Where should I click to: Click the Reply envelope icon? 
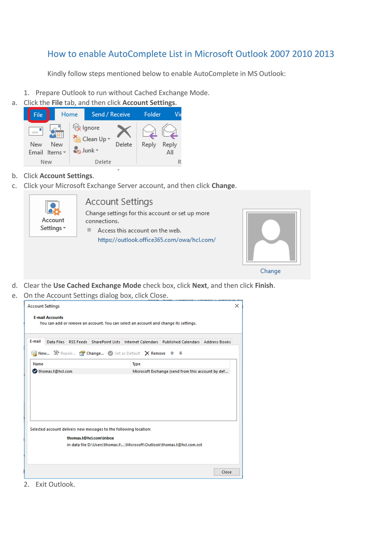click(149, 131)
